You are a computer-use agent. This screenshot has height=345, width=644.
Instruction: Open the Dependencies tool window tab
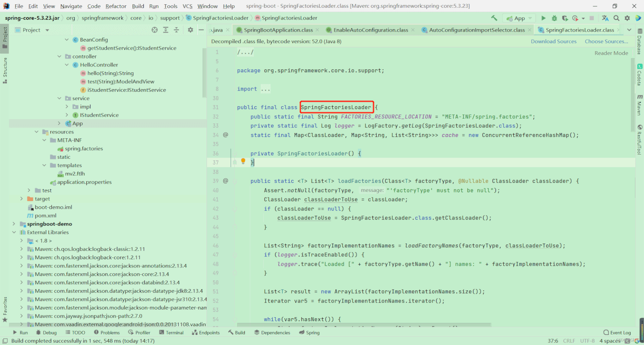pos(272,333)
